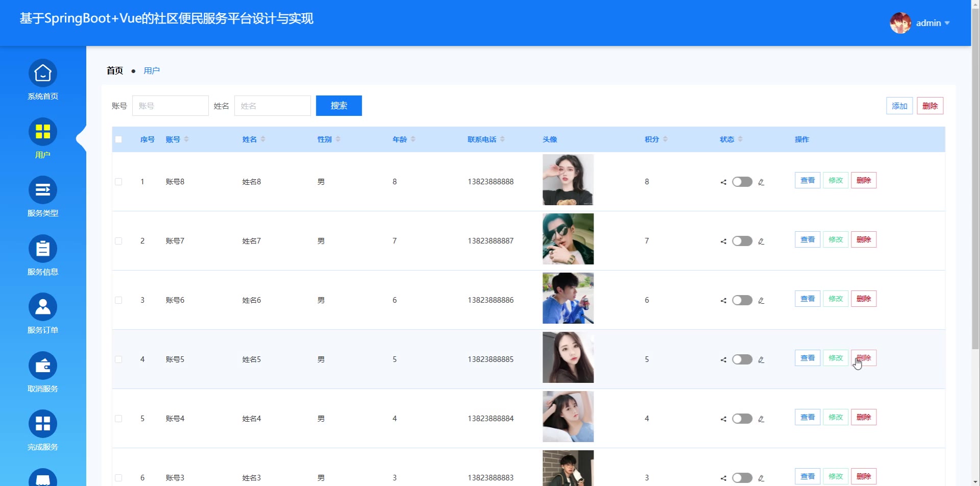Open the 完成服务 grid icon
The height and width of the screenshot is (486, 980).
coord(43,424)
